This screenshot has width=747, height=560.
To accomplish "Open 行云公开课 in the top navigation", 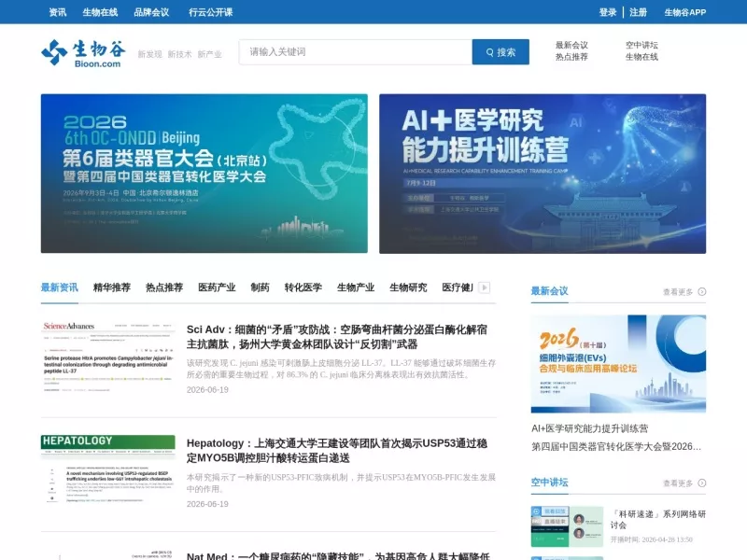I will 211,12.
